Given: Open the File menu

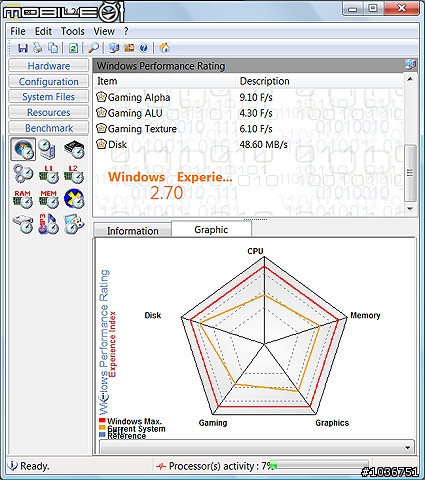Looking at the screenshot, I should point(18,31).
